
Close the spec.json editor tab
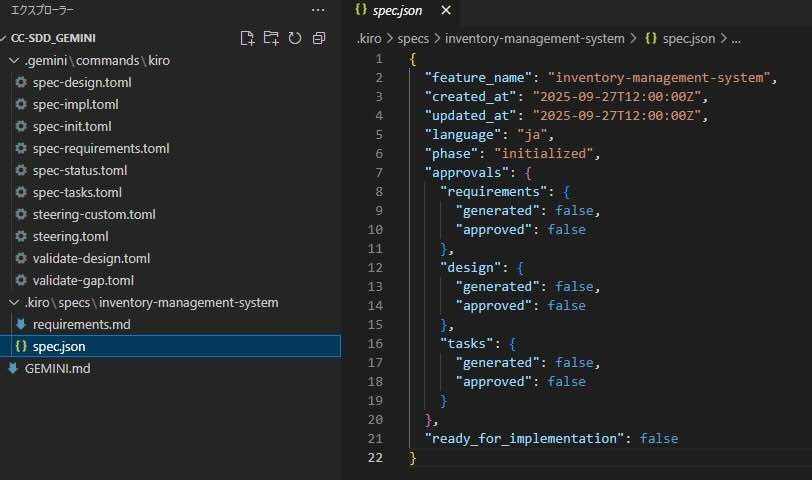(x=446, y=11)
